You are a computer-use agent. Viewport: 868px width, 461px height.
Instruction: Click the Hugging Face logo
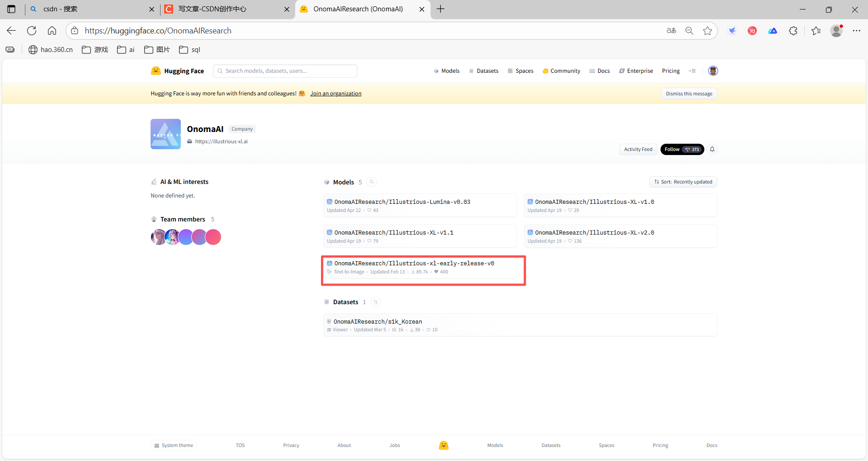pos(177,71)
